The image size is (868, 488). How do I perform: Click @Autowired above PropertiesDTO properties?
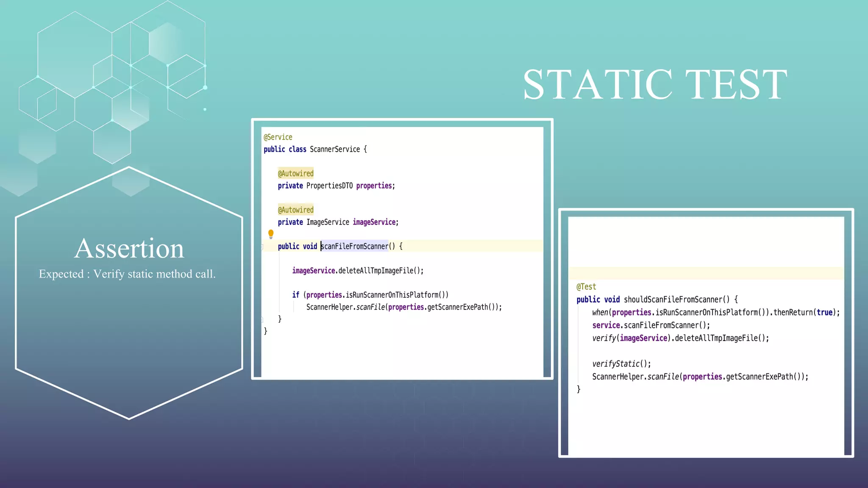pos(296,173)
